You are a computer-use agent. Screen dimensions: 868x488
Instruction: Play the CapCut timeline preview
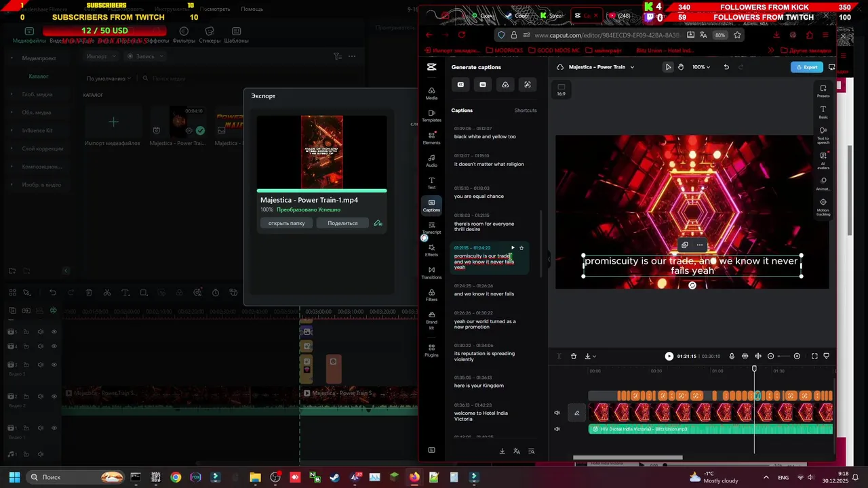669,357
